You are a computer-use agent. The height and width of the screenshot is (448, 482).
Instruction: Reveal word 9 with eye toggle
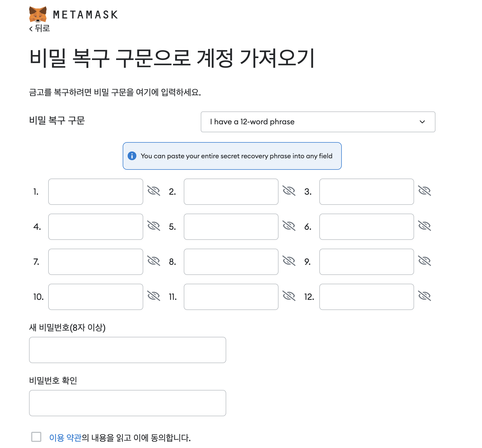click(424, 261)
